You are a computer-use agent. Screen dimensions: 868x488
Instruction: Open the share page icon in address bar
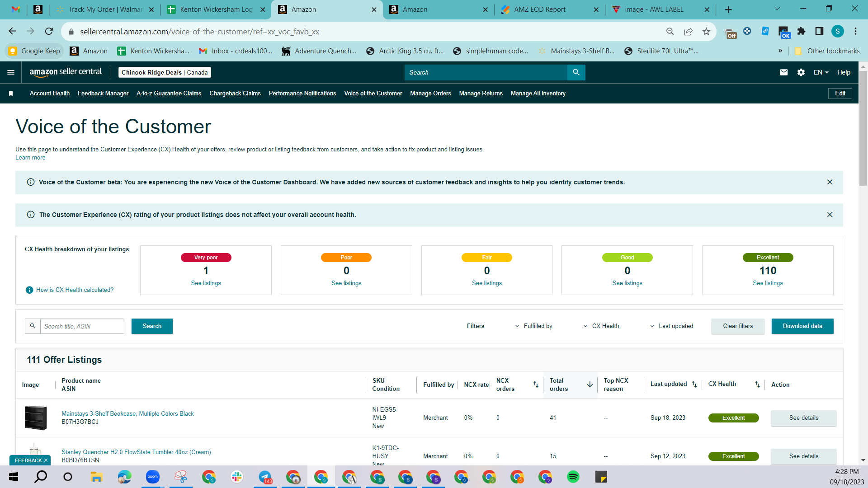688,31
